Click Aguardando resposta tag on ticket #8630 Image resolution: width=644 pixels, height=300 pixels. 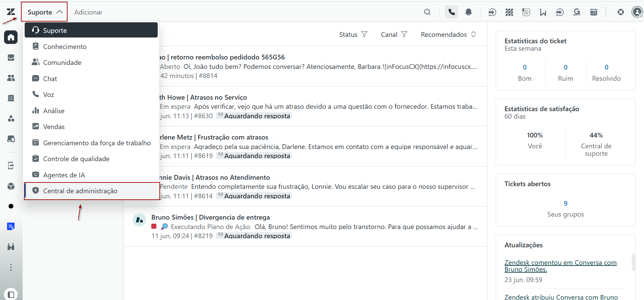(254, 116)
